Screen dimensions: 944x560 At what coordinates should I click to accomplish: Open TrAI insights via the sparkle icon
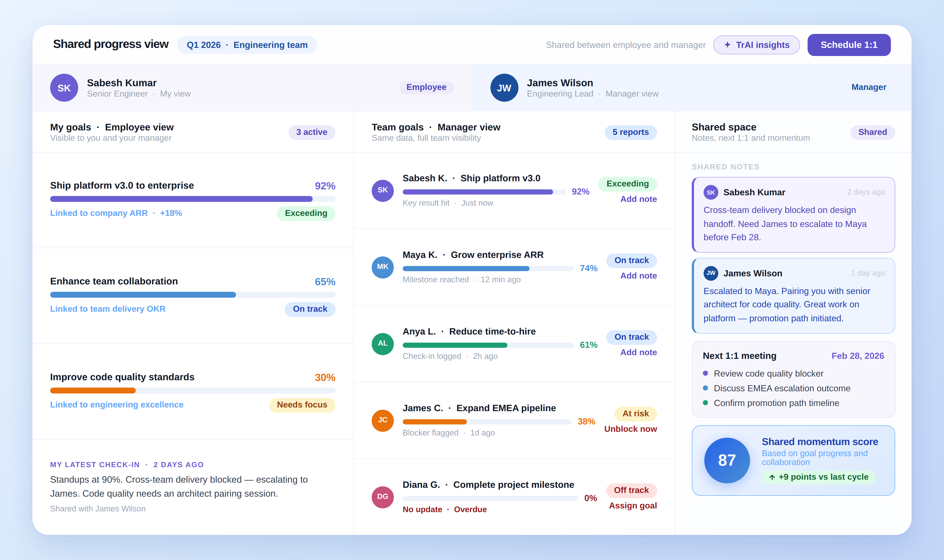[x=728, y=44]
